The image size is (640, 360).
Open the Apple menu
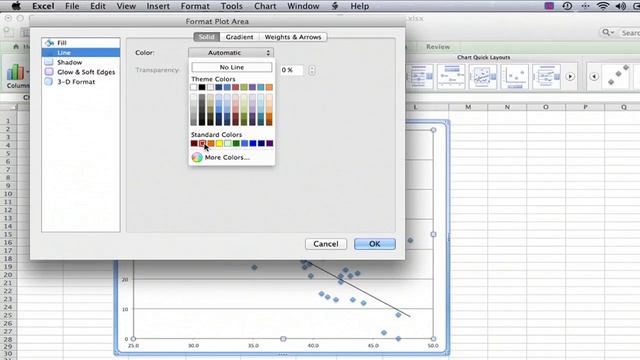(16, 6)
